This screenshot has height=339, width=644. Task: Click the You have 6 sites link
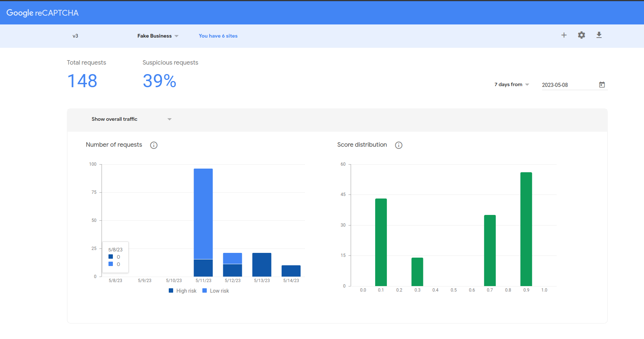tap(218, 36)
